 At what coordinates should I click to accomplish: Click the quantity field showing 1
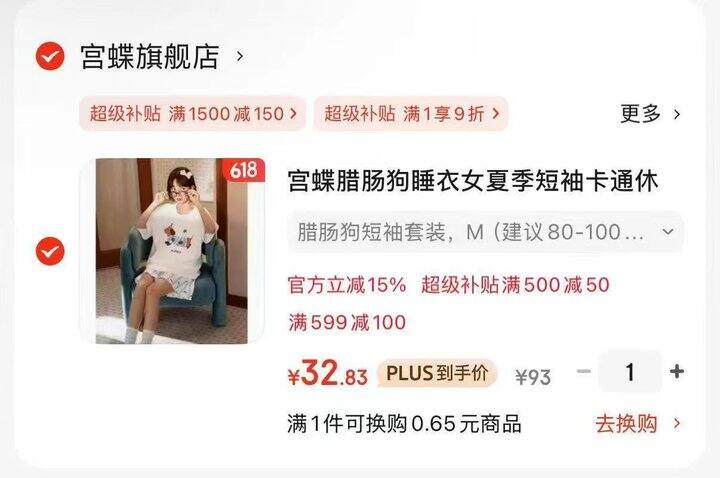tap(630, 371)
